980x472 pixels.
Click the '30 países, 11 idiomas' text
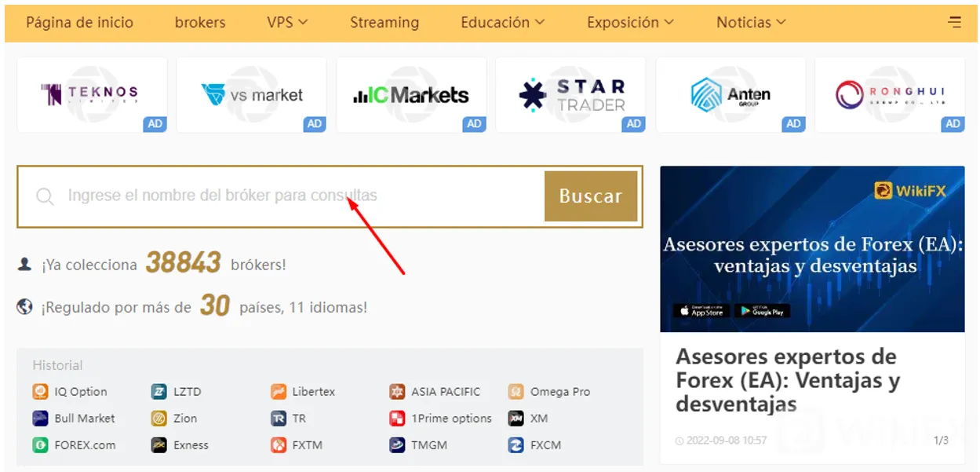[283, 306]
